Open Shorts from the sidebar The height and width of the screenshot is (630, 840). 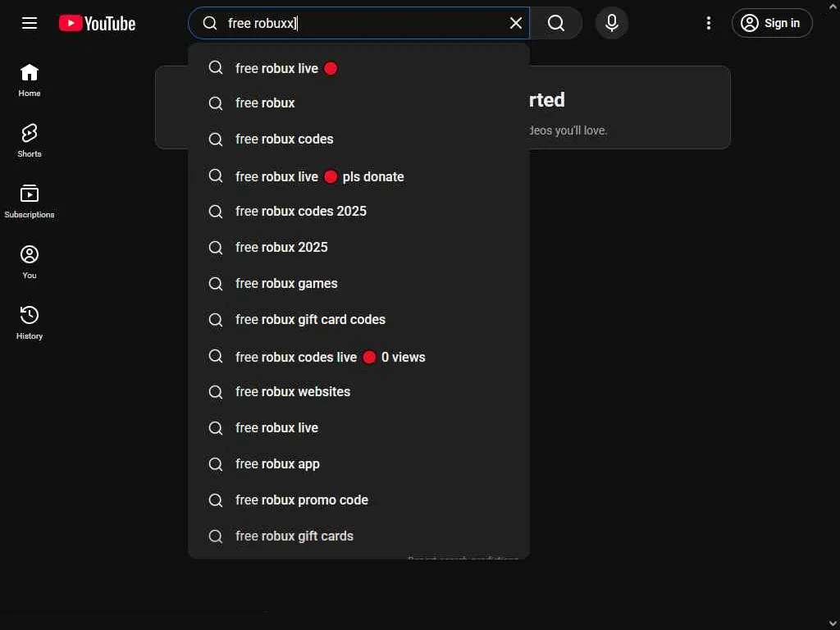tap(30, 140)
